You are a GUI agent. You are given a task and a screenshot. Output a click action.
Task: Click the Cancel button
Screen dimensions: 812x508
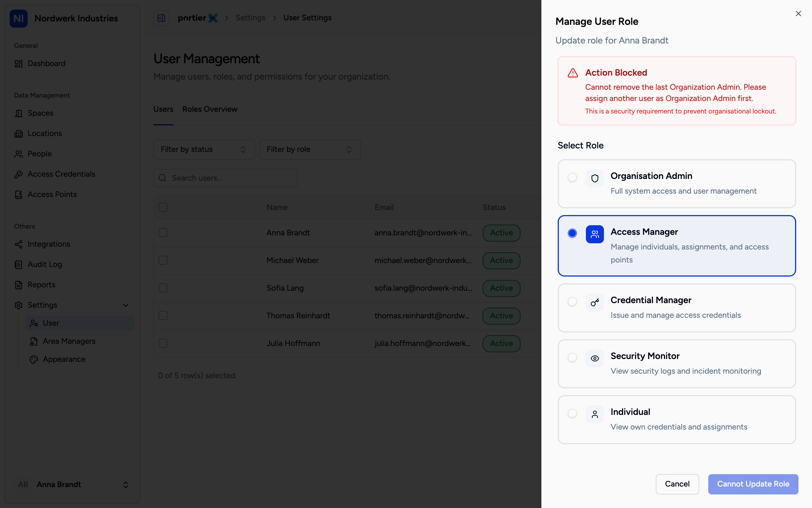(x=677, y=484)
